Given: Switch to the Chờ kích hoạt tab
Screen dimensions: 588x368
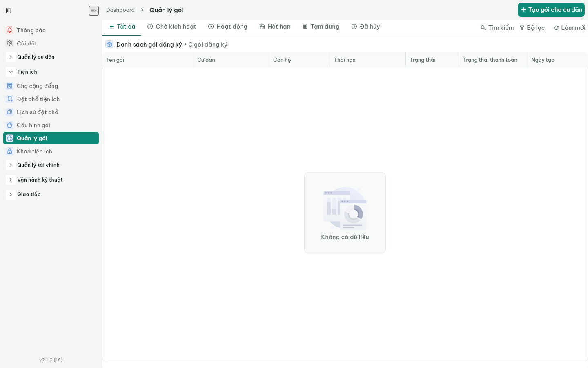Looking at the screenshot, I should click(x=171, y=27).
